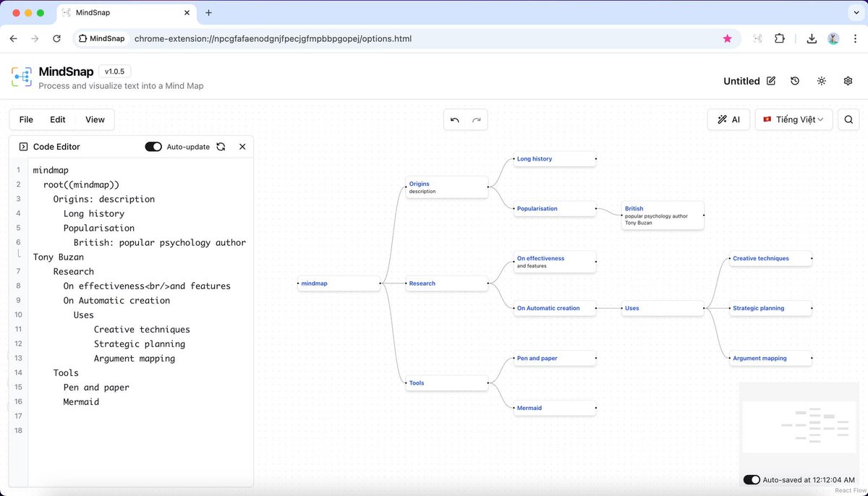
Task: Select the On effectiveness node
Action: tap(555, 262)
